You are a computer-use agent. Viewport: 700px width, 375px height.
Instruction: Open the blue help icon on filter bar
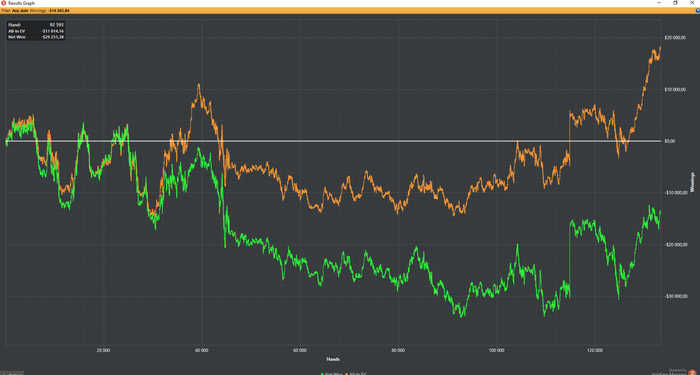click(697, 10)
